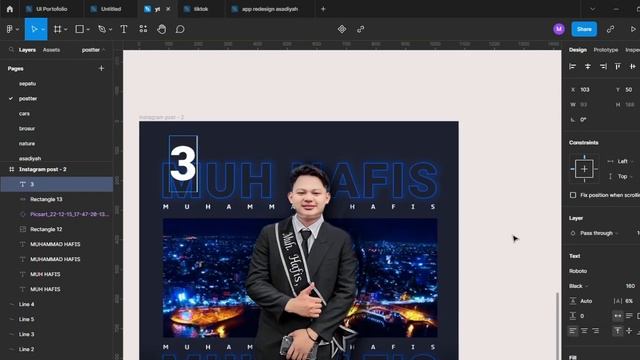Click Align right icon

[x=603, y=66]
